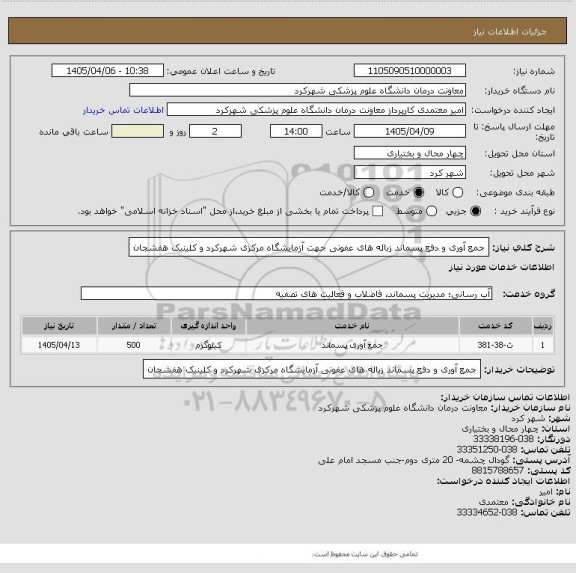The image size is (576, 573).
Task: Open buyer contact information link
Action: pyautogui.click(x=123, y=110)
